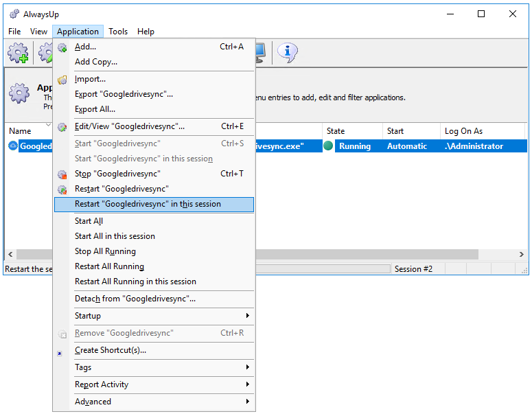
Task: Choose Add Copy... menu entry
Action: click(154, 62)
